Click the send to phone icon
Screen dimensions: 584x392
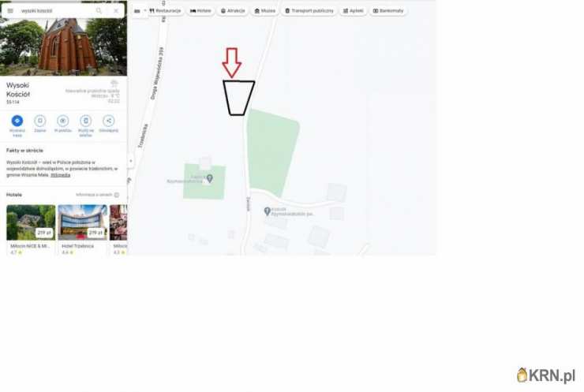tap(86, 121)
